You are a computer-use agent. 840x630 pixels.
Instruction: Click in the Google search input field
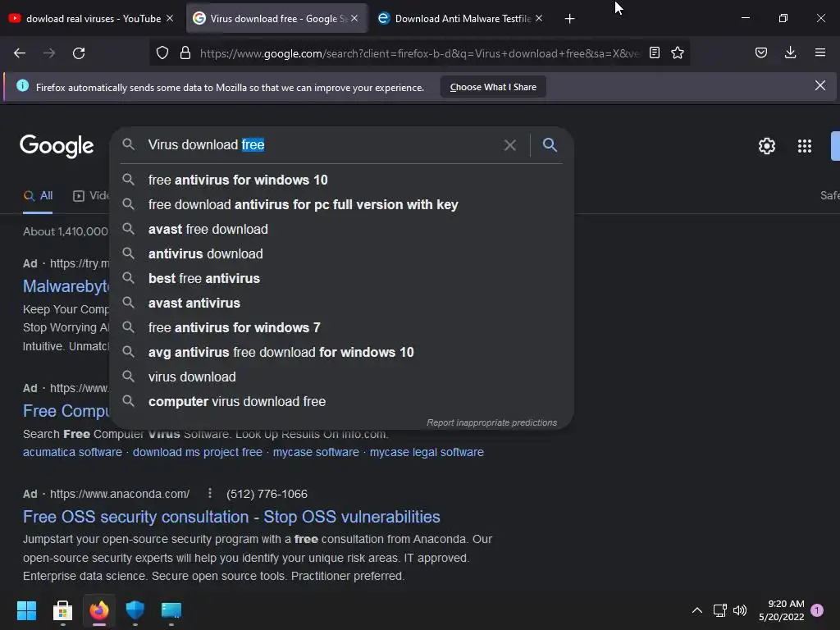(x=322, y=144)
